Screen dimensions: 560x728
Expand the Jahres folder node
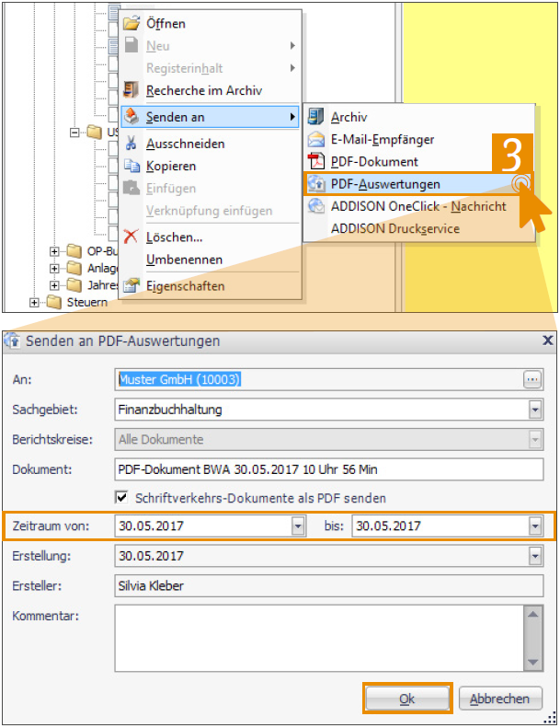point(54,285)
